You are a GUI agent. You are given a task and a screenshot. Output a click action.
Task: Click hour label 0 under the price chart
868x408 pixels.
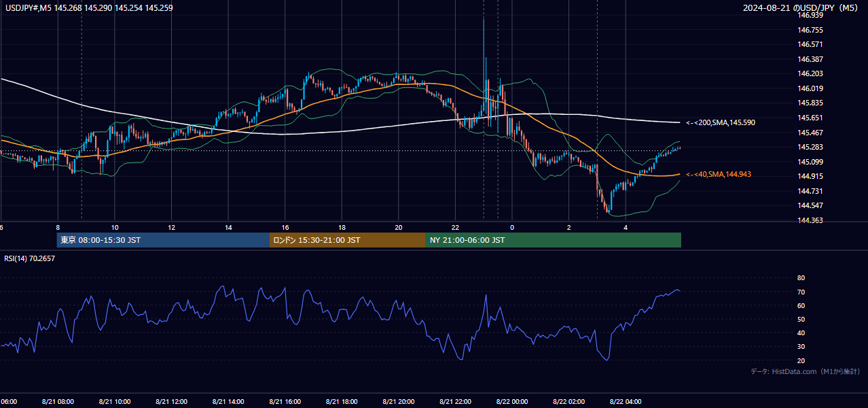click(x=512, y=228)
